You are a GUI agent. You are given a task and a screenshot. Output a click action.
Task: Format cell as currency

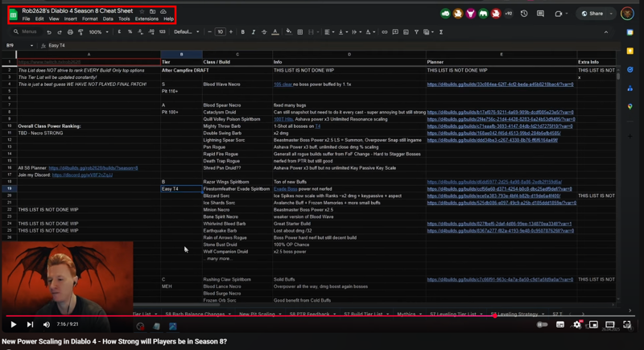tap(119, 32)
